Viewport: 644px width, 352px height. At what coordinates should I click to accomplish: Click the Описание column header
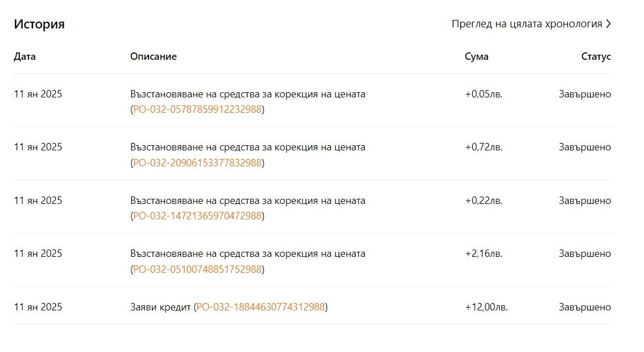(154, 56)
